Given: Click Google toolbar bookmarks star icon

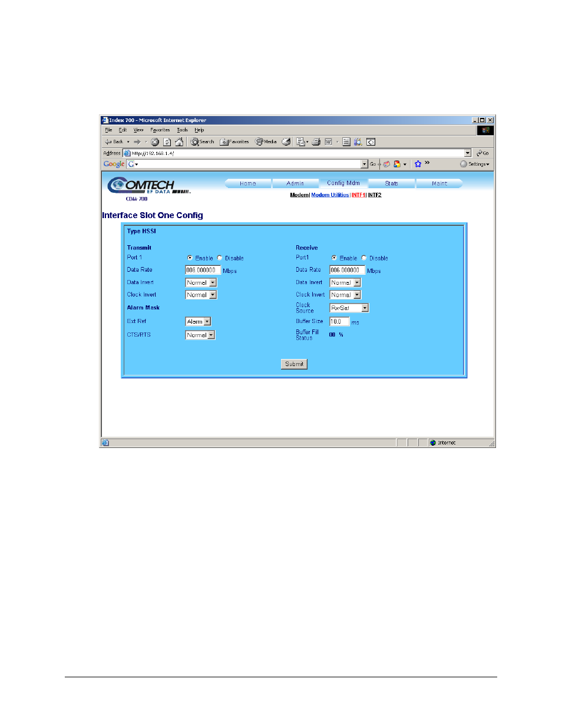Looking at the screenshot, I should point(418,164).
